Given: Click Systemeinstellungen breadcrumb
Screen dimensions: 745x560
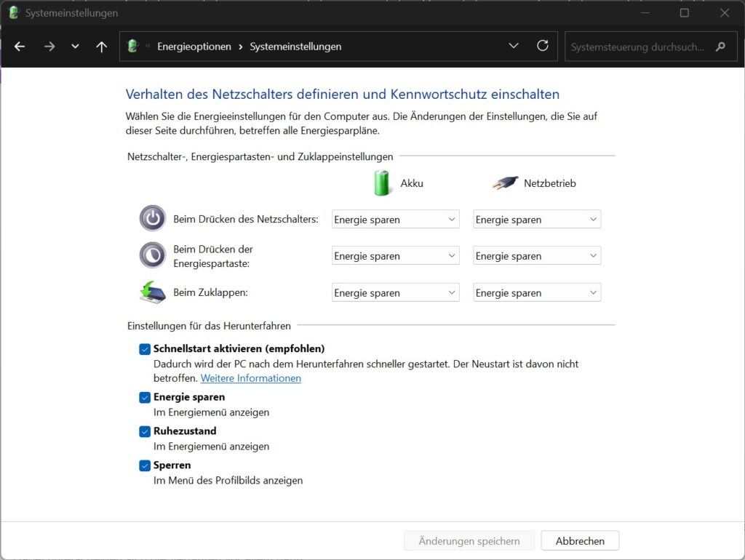Looking at the screenshot, I should pos(295,47).
